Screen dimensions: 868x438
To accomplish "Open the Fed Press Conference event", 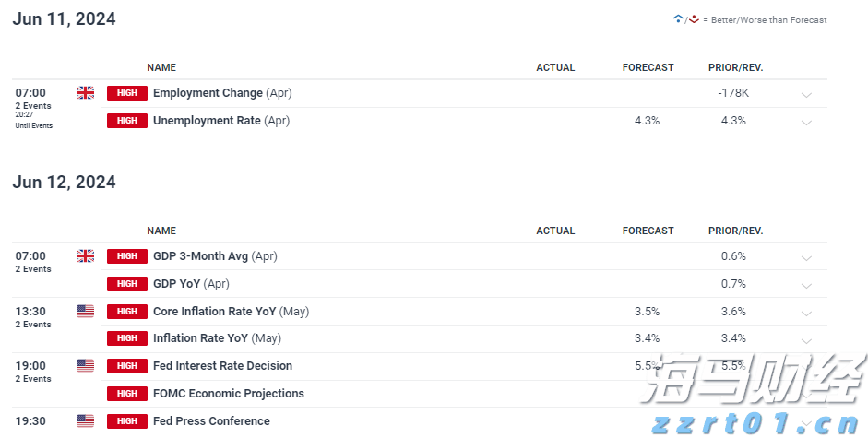I will [211, 421].
